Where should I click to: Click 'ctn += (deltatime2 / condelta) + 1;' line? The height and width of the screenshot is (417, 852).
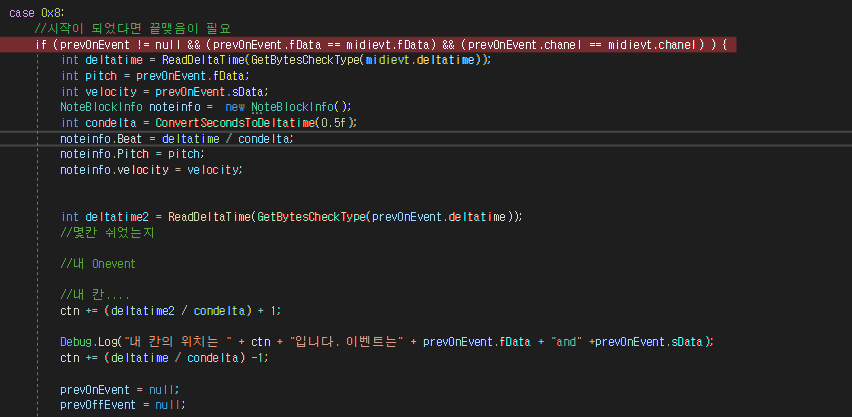click(x=171, y=311)
